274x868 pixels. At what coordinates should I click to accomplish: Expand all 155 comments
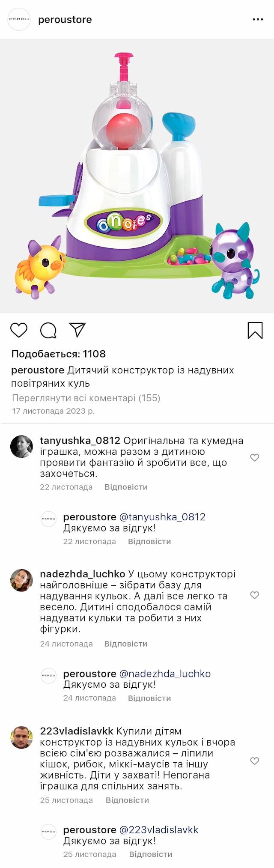click(86, 398)
